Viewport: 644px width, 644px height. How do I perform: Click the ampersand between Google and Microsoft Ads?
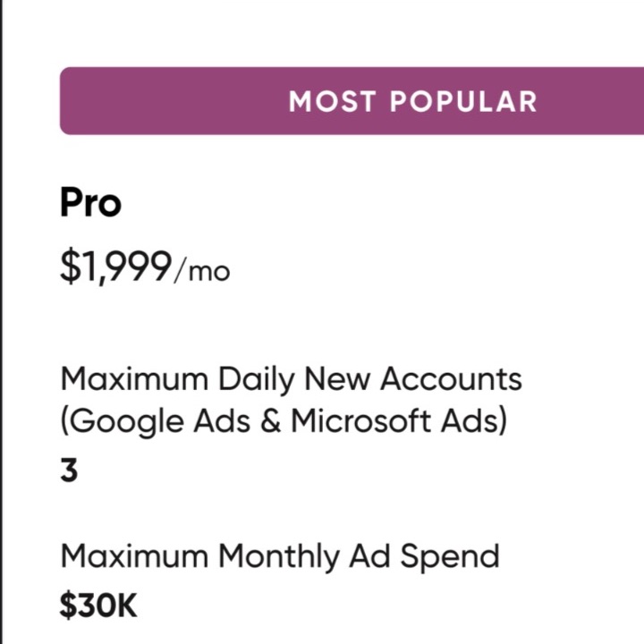[x=267, y=421]
